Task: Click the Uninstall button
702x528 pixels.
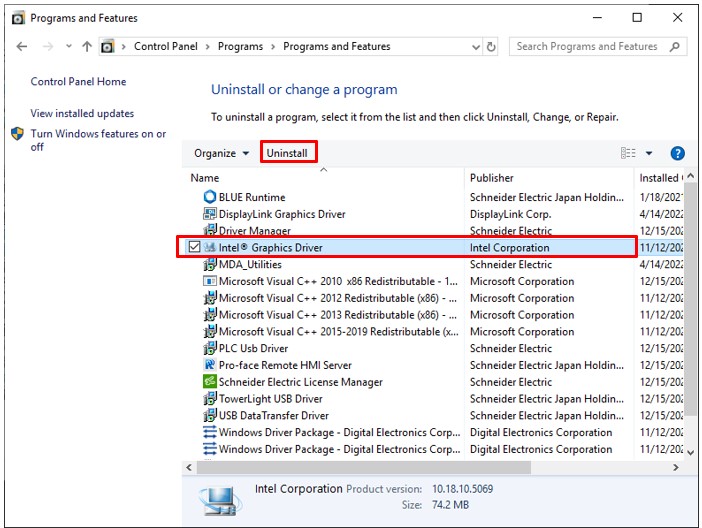Action: pyautogui.click(x=287, y=153)
